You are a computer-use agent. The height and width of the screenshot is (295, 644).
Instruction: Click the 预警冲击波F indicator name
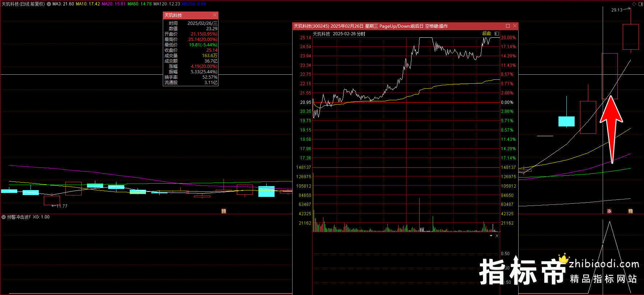19,217
